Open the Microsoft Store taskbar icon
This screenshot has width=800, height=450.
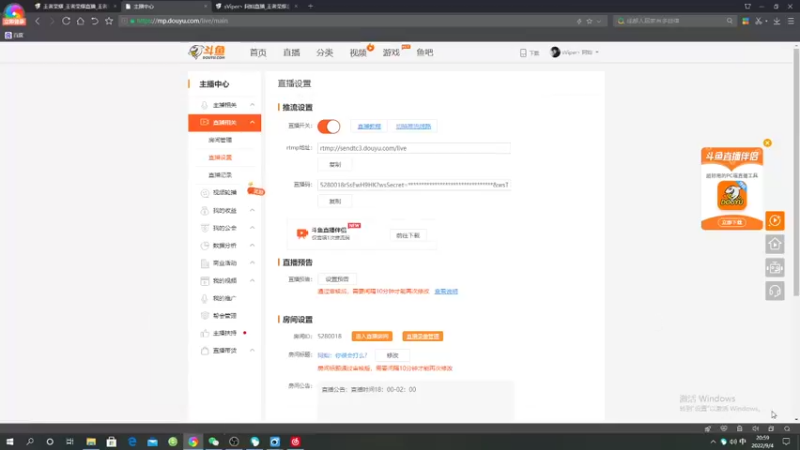111,441
